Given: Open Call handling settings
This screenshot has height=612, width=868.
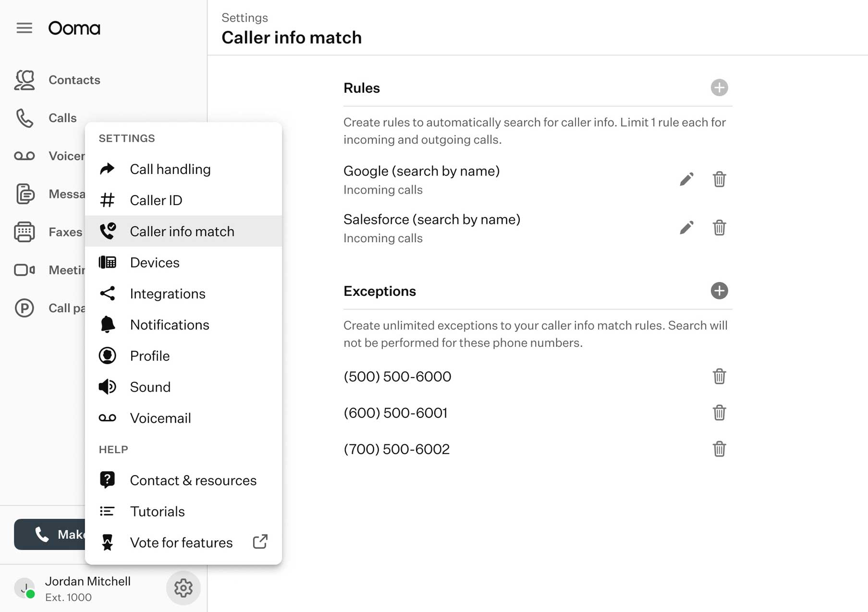Looking at the screenshot, I should click(170, 169).
